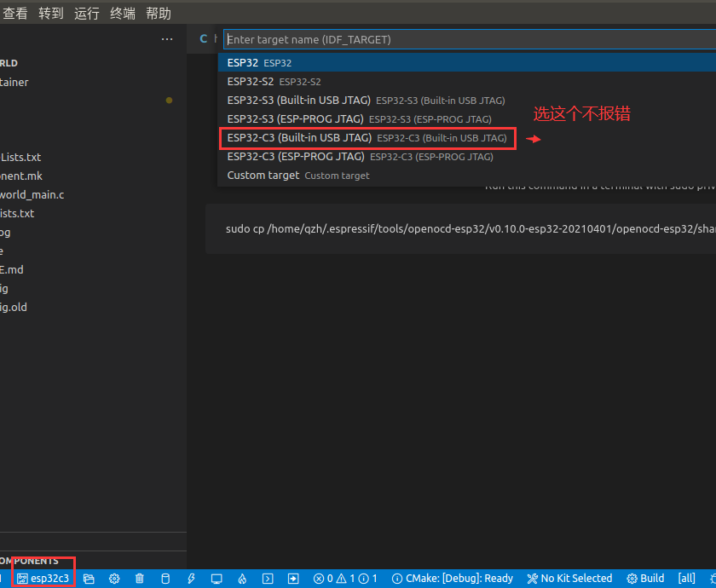Viewport: 716px width, 588px height.
Task: Click the full clean trash icon
Action: click(x=140, y=579)
